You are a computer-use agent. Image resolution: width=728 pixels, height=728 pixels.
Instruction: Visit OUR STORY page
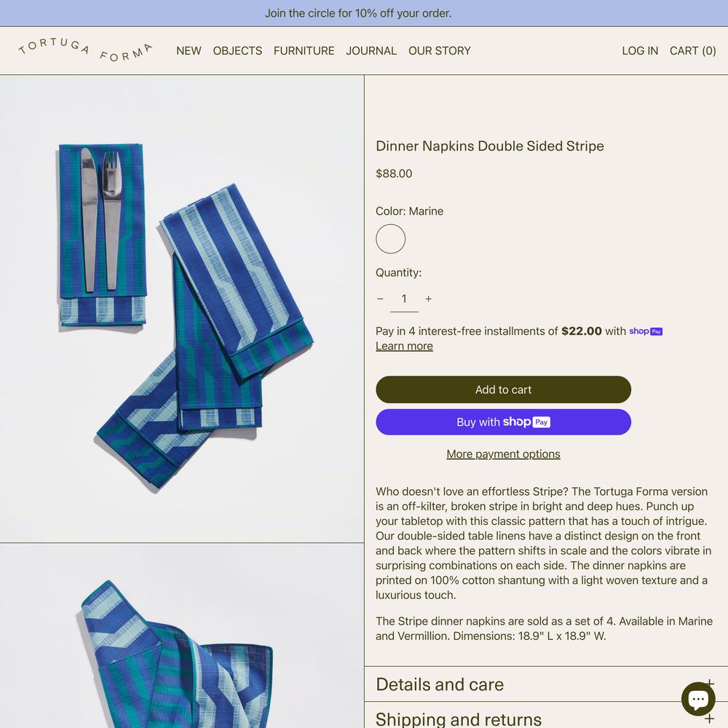[439, 51]
